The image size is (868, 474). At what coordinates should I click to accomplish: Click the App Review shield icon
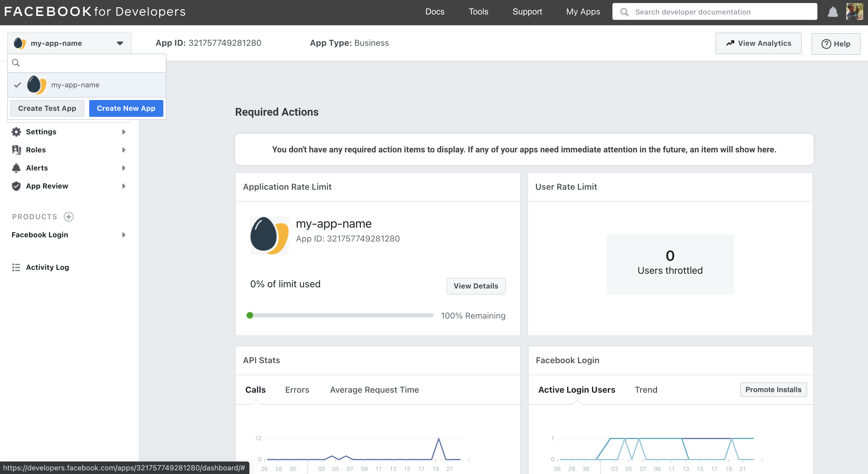click(16, 186)
